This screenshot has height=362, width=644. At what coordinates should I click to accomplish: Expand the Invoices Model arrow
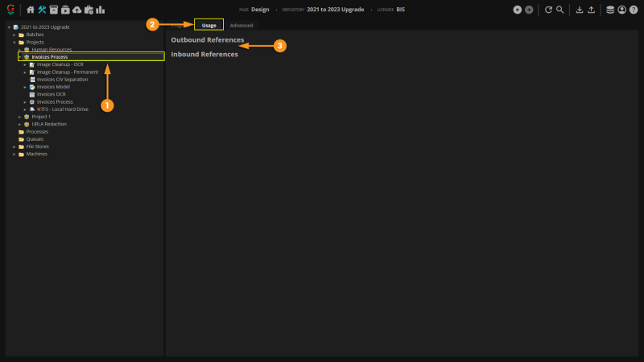(25, 87)
